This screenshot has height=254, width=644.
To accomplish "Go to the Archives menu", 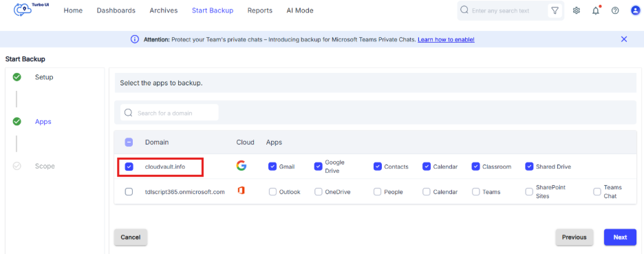I will (164, 11).
